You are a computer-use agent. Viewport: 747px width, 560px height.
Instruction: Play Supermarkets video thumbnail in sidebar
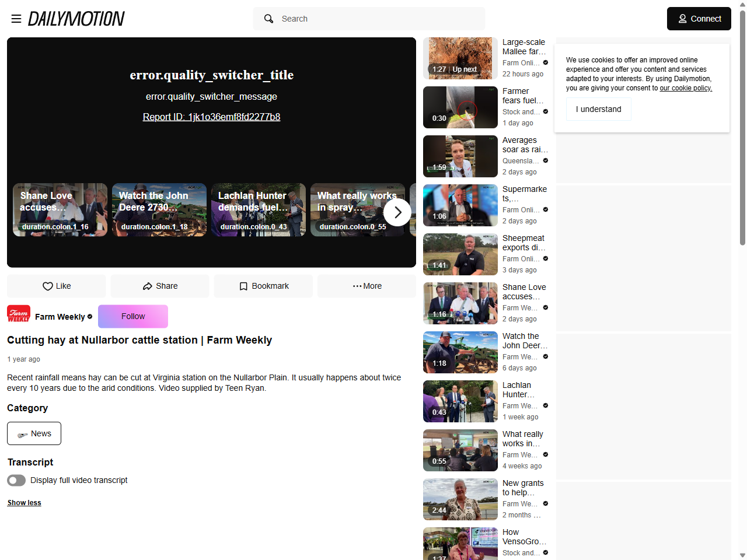point(460,205)
